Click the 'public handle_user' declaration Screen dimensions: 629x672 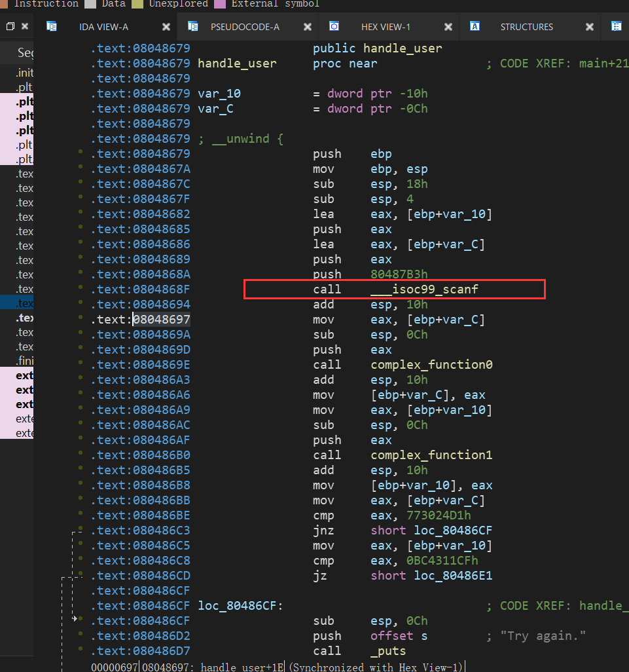377,48
